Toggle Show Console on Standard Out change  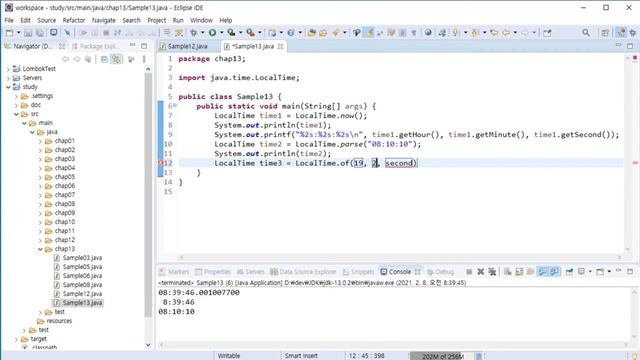pos(542,271)
